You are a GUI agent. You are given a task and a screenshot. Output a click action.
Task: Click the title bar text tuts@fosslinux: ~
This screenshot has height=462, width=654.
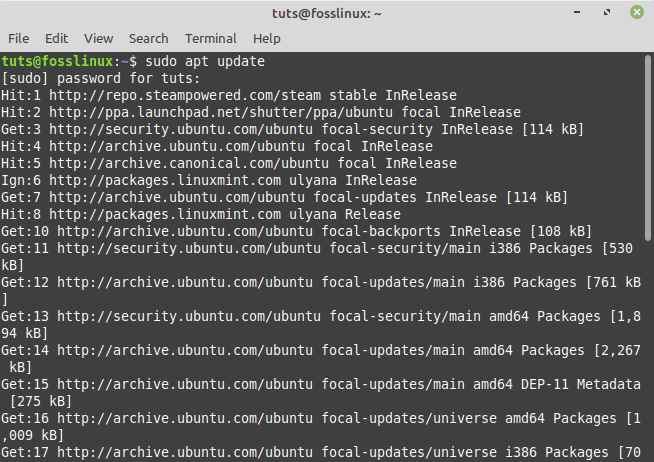327,13
